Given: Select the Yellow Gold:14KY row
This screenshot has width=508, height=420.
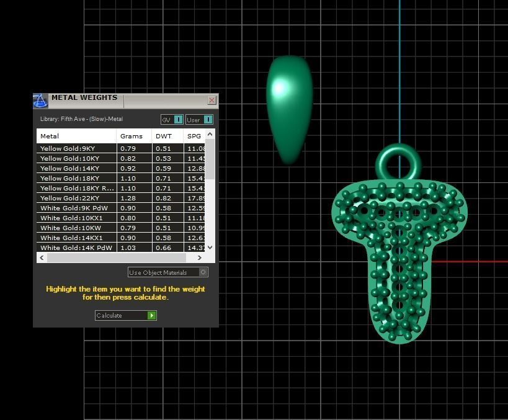Looking at the screenshot, I should pyautogui.click(x=121, y=168).
